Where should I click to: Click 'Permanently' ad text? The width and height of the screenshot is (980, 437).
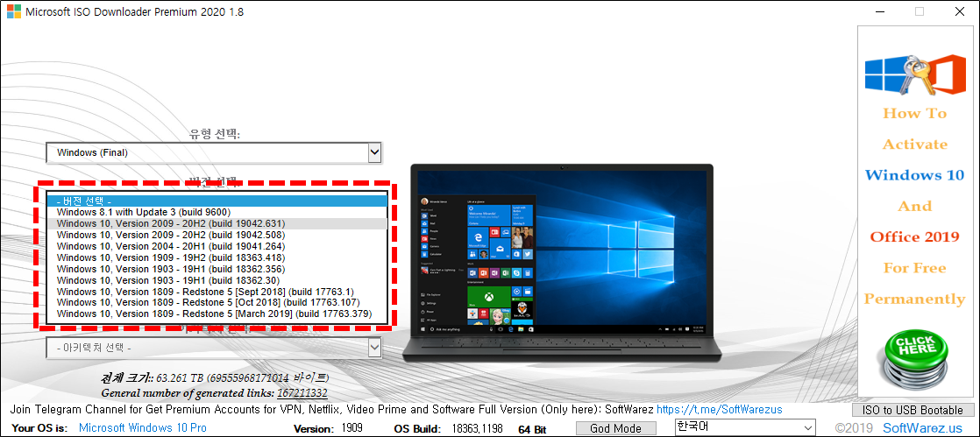click(914, 299)
